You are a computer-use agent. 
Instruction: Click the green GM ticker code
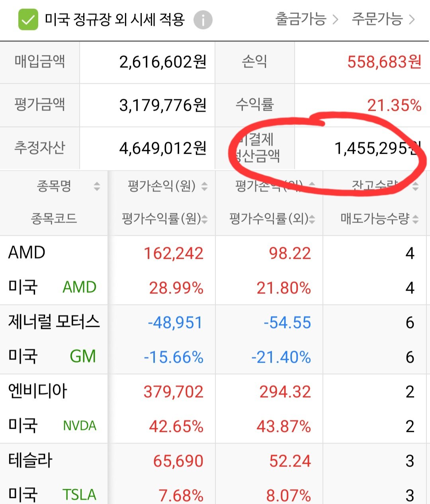pyautogui.click(x=83, y=356)
